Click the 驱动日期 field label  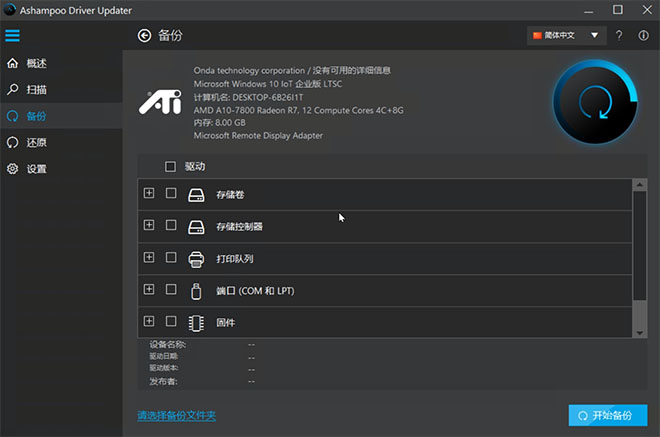click(163, 357)
